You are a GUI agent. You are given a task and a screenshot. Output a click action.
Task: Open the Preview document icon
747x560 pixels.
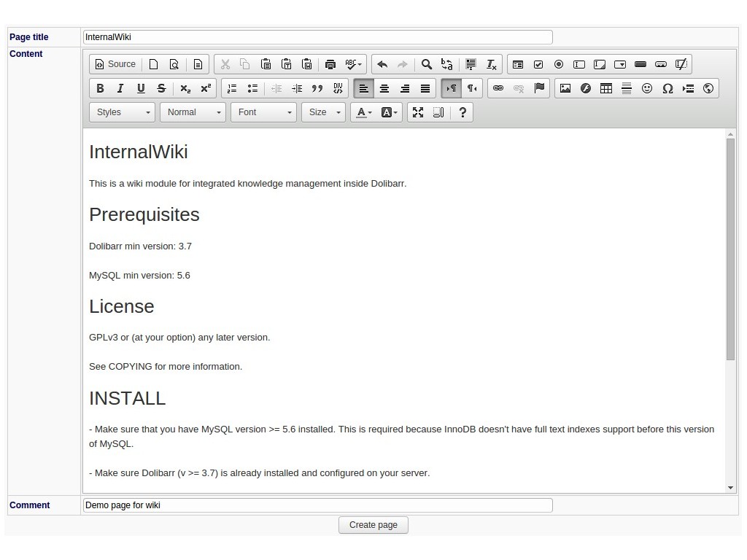[x=174, y=64]
